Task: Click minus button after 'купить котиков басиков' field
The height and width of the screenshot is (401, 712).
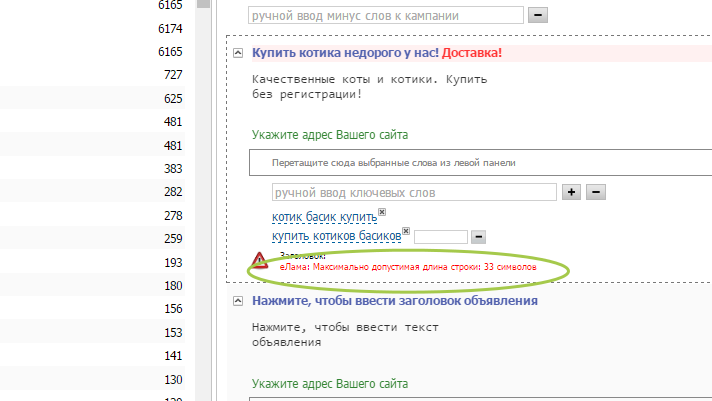Action: coord(478,237)
